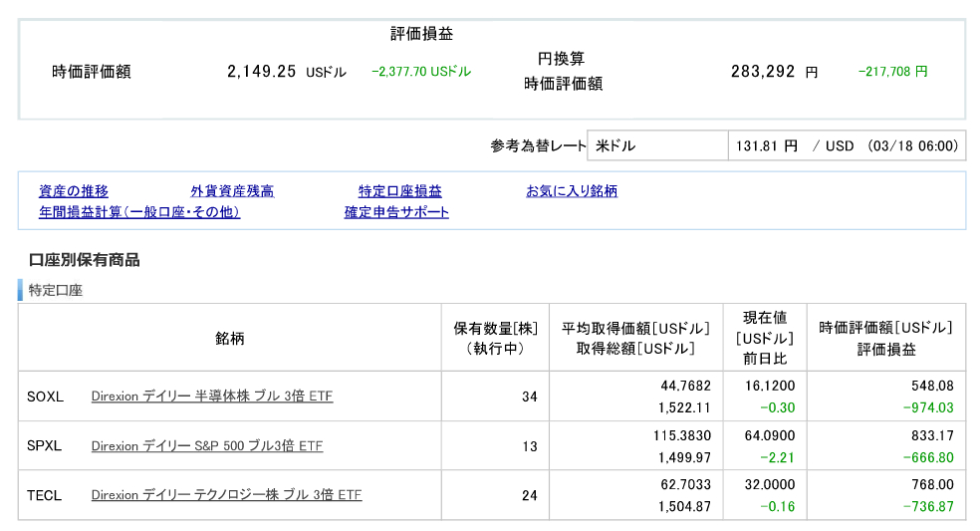Click the 時価評価額[USドル] 評価損益 column header
Viewport: 980px width, 531px height.
click(885, 338)
